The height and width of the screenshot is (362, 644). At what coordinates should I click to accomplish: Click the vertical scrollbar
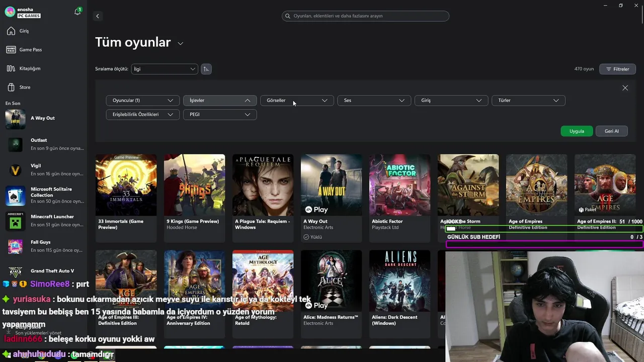tap(642, 15)
